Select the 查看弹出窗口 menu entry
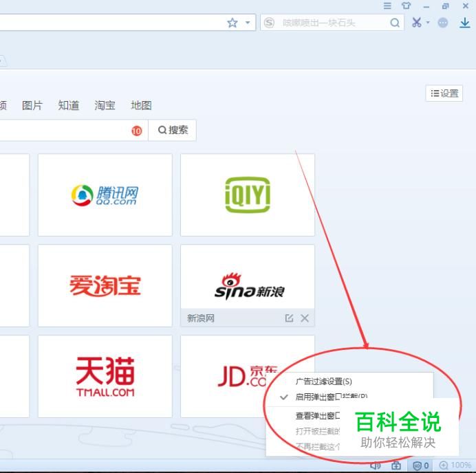 (318, 416)
